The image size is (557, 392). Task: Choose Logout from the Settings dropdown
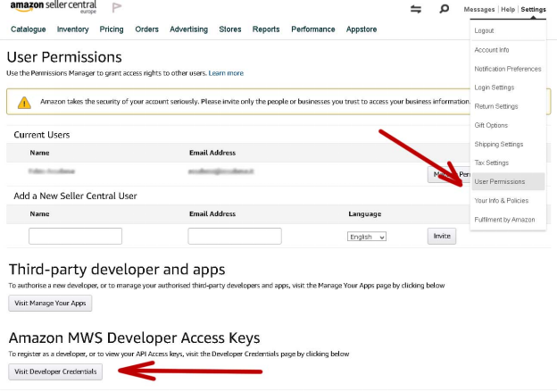[485, 31]
